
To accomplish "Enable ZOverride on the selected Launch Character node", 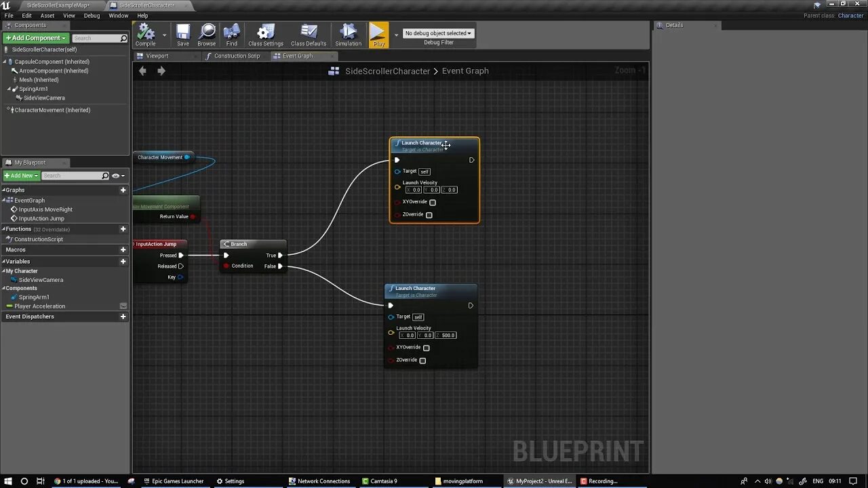I will (x=429, y=214).
